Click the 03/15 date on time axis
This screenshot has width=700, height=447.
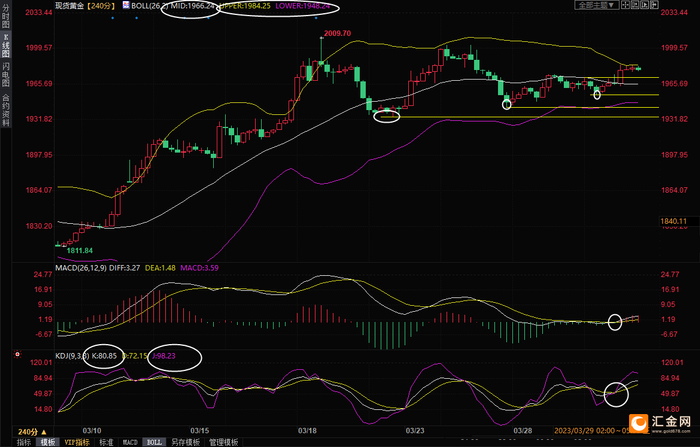tap(200, 431)
